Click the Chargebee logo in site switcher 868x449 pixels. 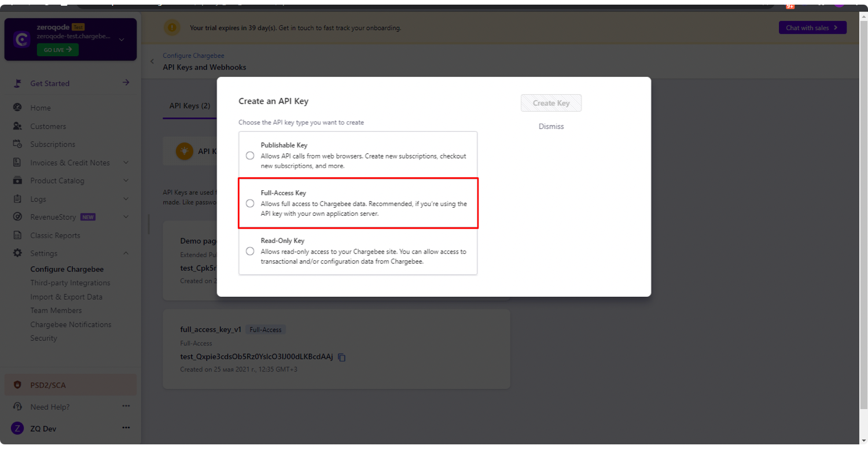(22, 40)
